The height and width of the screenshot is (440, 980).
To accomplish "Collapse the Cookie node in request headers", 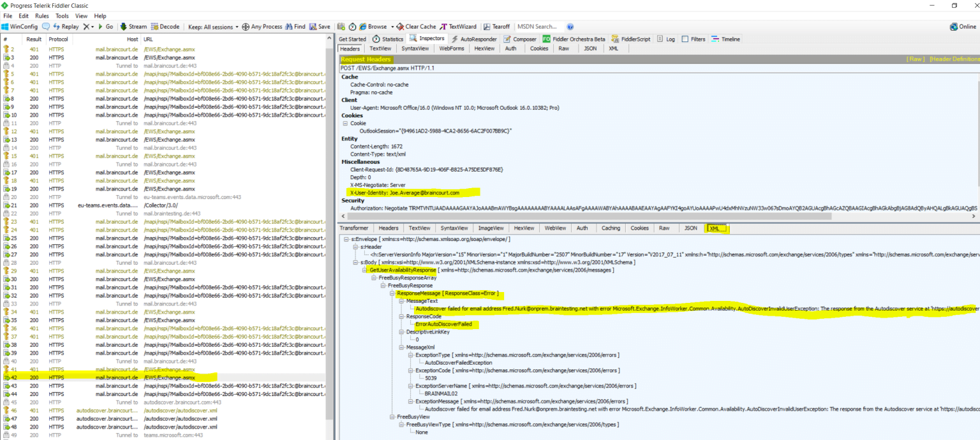I will coord(345,123).
